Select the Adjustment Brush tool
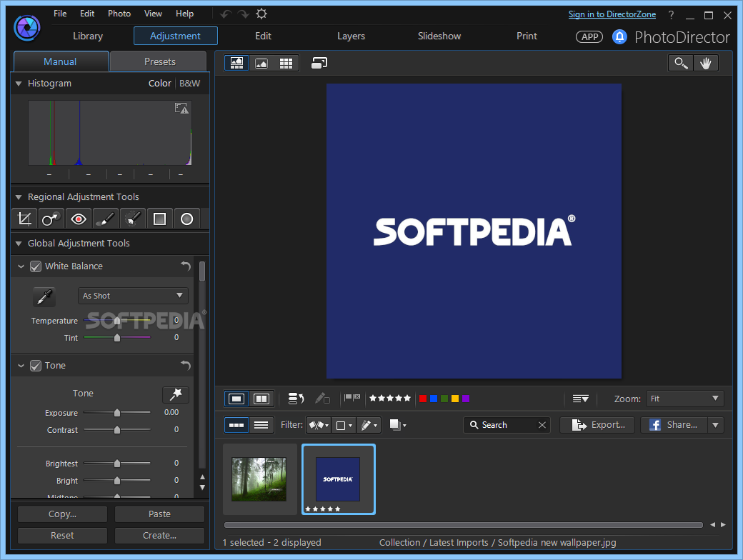Image resolution: width=743 pixels, height=560 pixels. 105,219
